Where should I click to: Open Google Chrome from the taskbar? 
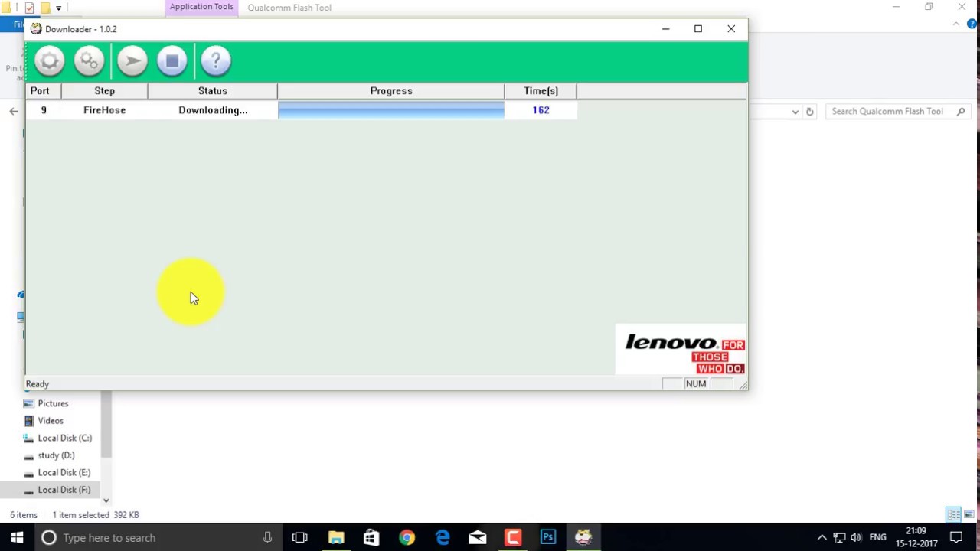pos(407,538)
